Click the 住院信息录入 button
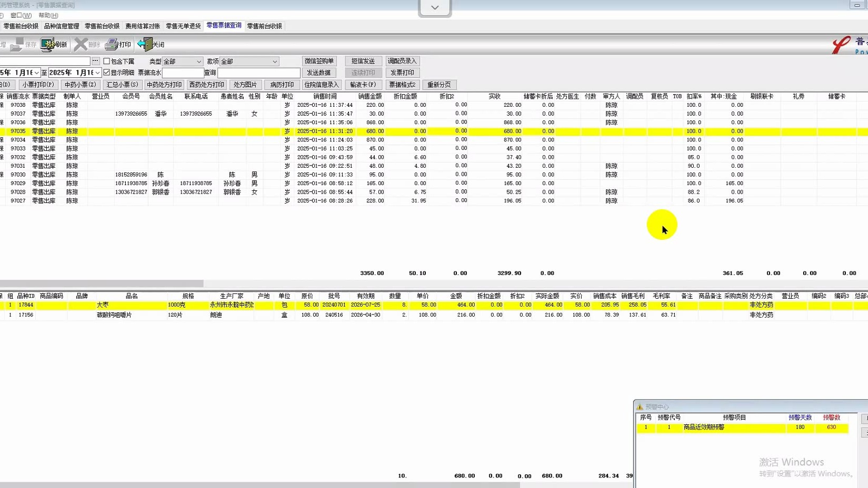The image size is (868, 488). tap(322, 85)
